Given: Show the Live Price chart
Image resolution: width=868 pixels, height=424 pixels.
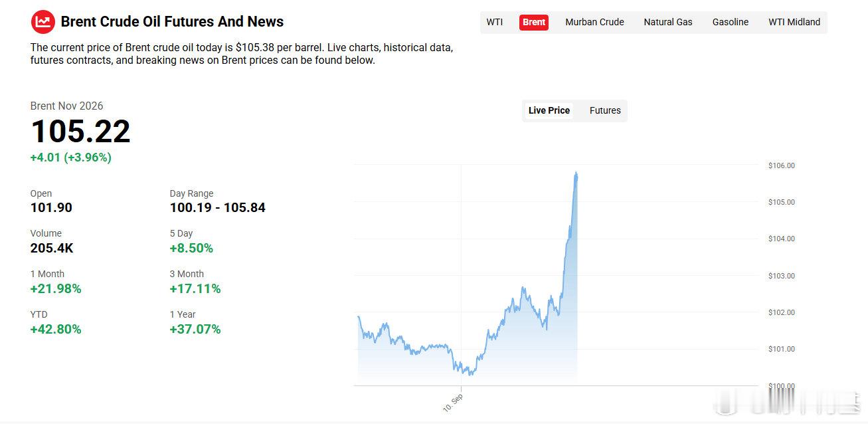Looking at the screenshot, I should pos(549,110).
